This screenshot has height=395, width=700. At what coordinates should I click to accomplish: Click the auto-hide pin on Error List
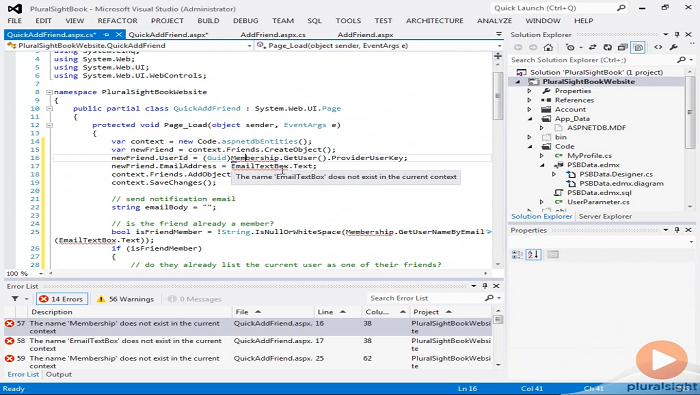point(485,286)
